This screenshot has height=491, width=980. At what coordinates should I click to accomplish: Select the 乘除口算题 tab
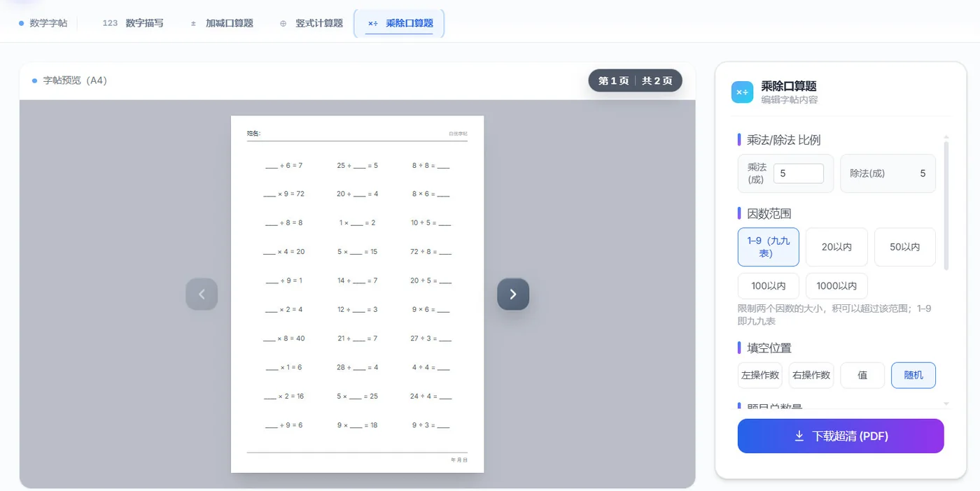pyautogui.click(x=400, y=23)
